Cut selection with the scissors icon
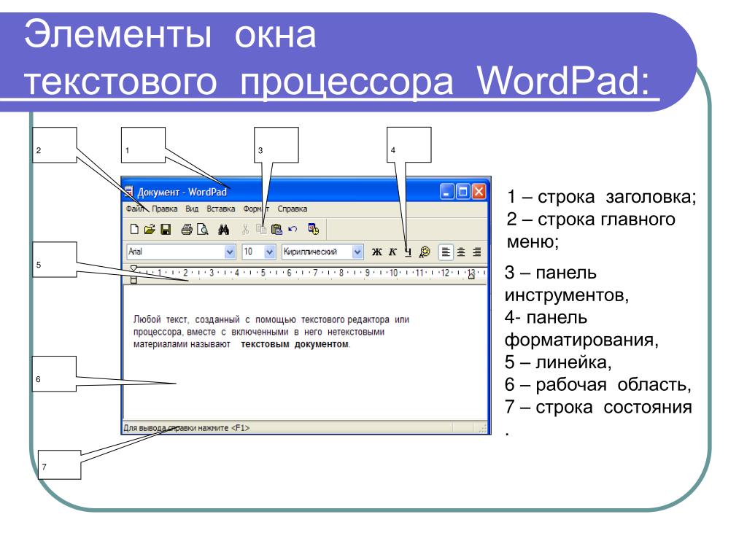This screenshot has height=560, width=747. tap(245, 230)
